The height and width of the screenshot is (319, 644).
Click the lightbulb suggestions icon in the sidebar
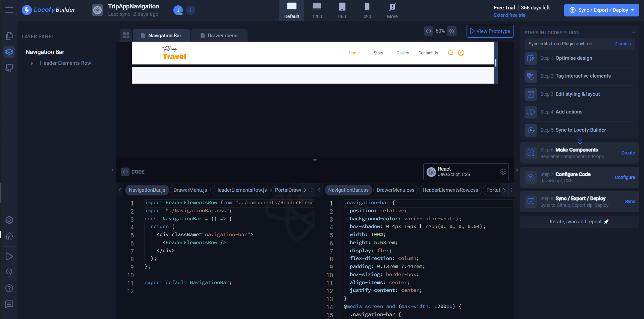point(9,272)
